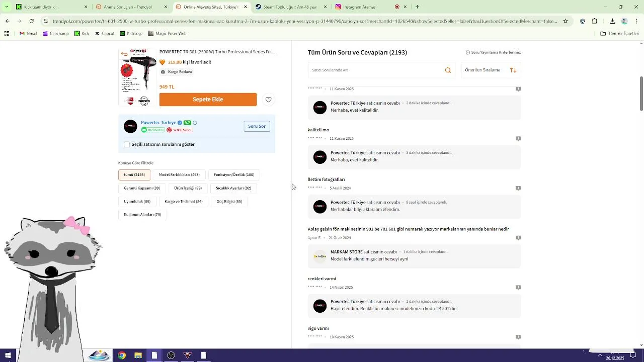644x362 pixels.
Task: Filter by Kullanım Alanları (75)
Action: coord(142,215)
